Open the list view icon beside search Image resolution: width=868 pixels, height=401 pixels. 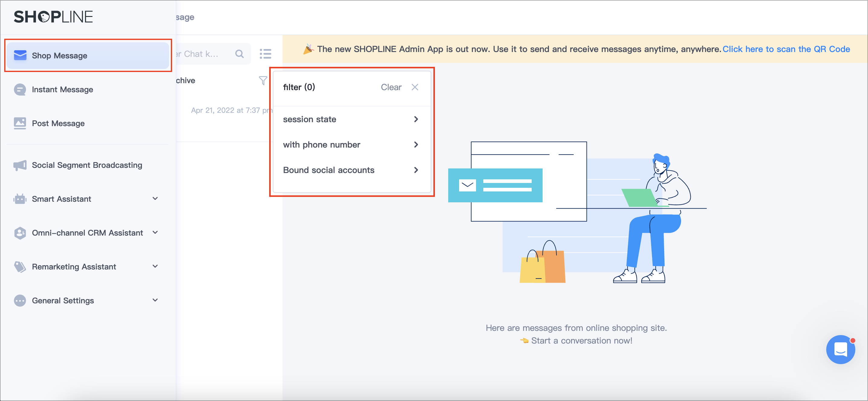coord(266,54)
